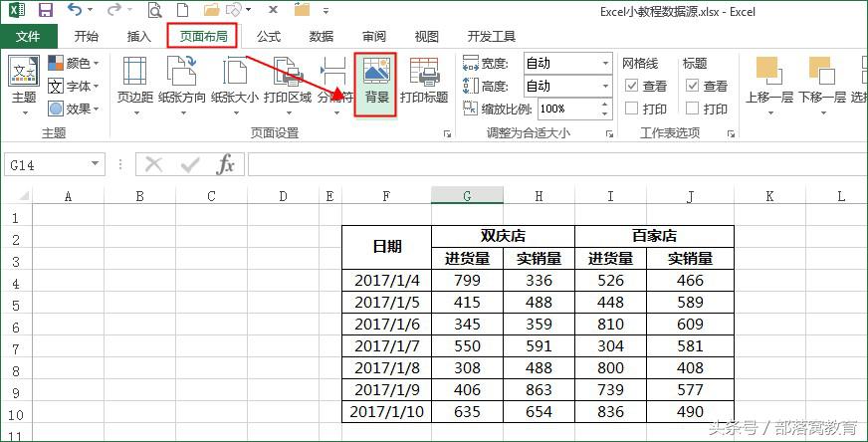This screenshot has height=442, width=868.
Task: Undo the last action
Action: 75,9
